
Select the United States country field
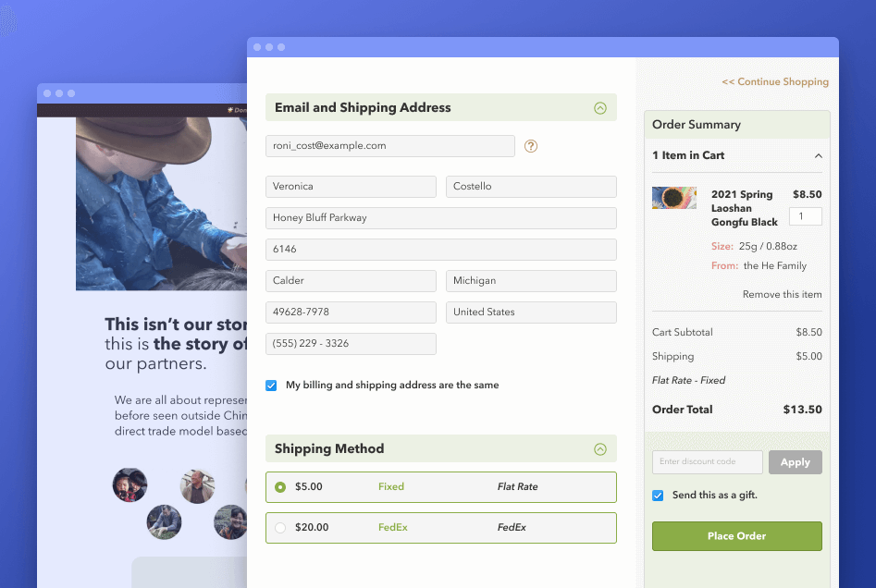[x=530, y=312]
